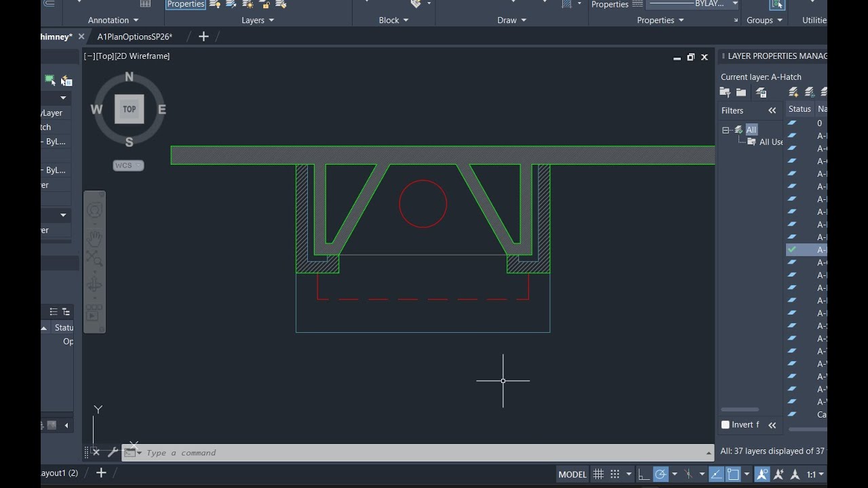
Task: Open the Layer States Manager icon
Action: click(x=761, y=92)
